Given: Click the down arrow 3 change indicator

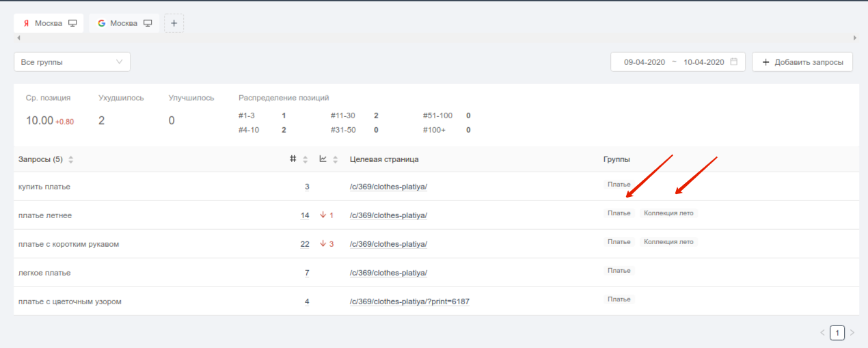Looking at the screenshot, I should pos(327,244).
